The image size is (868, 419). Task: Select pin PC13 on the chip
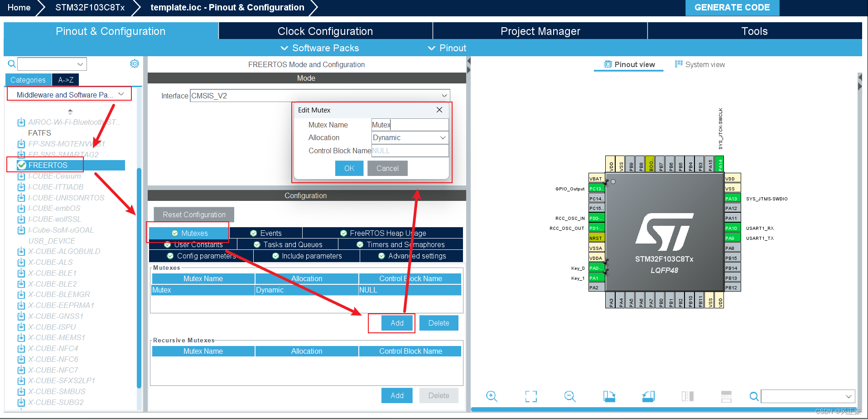point(596,189)
